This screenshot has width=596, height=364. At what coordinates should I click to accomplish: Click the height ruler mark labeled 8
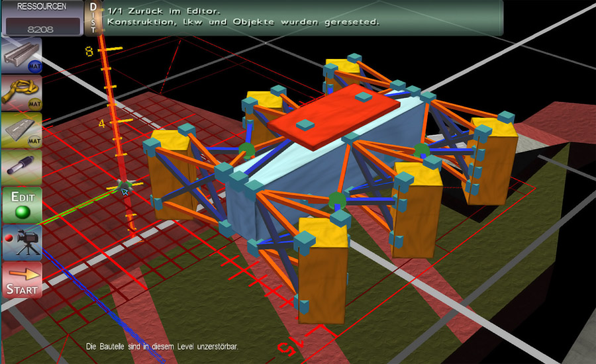89,52
